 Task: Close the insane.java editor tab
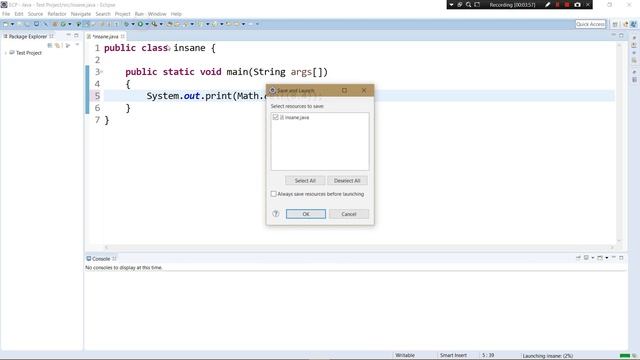tap(122, 36)
